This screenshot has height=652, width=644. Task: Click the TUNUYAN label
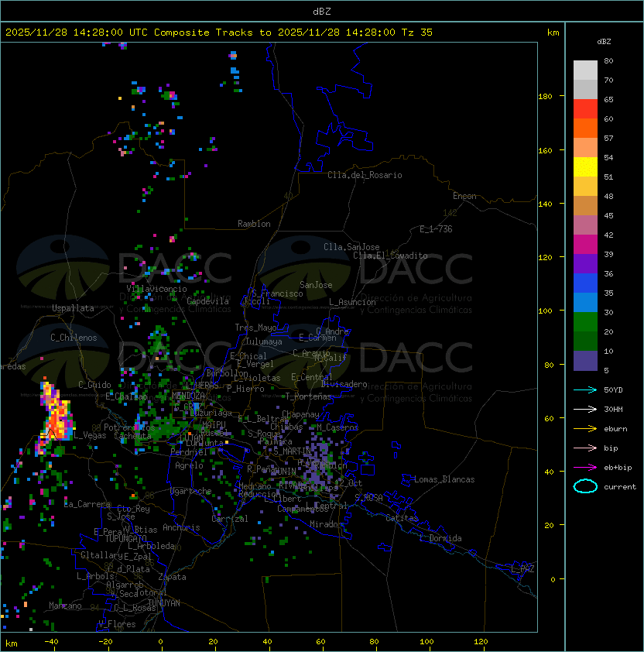(164, 603)
